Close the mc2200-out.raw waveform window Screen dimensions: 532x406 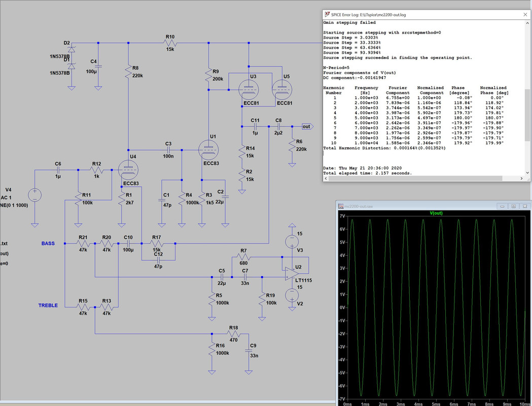(x=525, y=206)
